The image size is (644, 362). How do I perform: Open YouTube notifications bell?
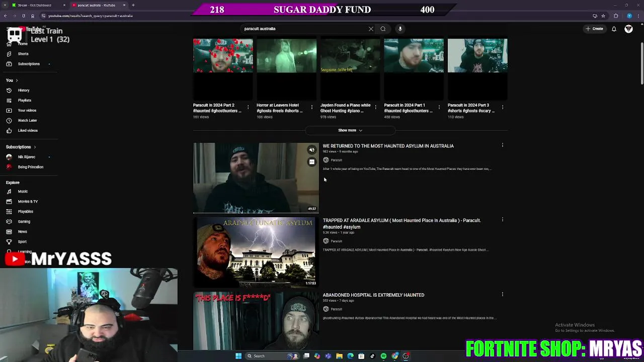tap(614, 29)
